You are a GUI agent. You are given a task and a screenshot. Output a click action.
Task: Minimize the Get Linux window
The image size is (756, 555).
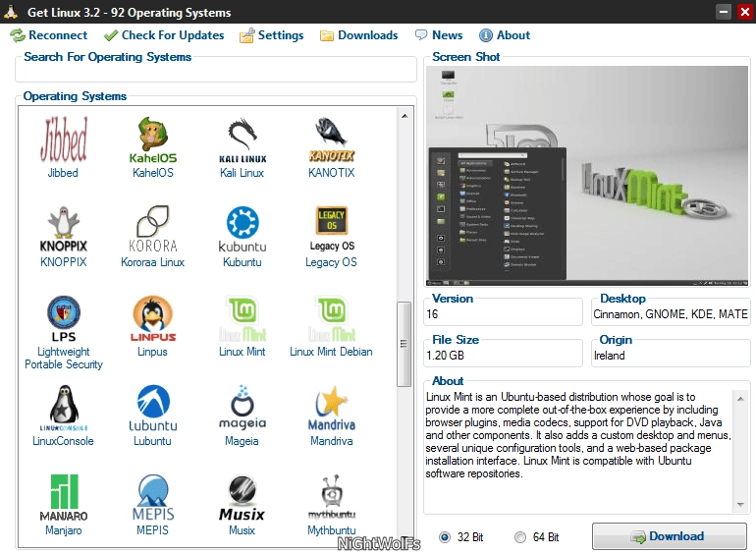[724, 12]
